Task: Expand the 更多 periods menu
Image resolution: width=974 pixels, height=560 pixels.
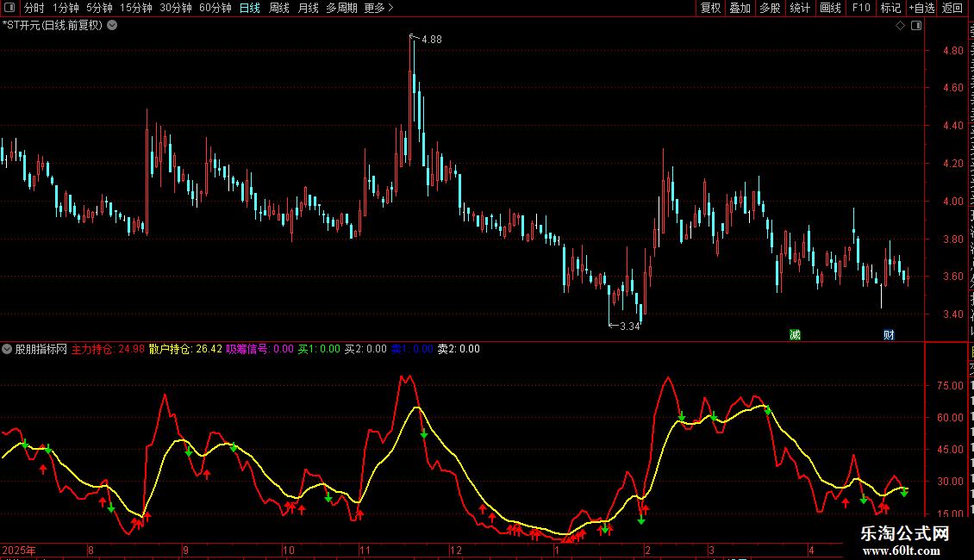Action: coord(379,8)
